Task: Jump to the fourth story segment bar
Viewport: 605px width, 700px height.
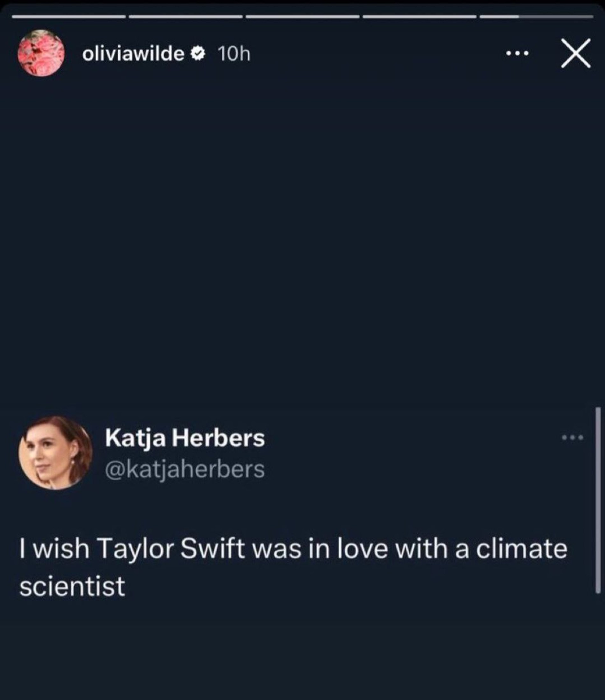Action: tap(419, 17)
